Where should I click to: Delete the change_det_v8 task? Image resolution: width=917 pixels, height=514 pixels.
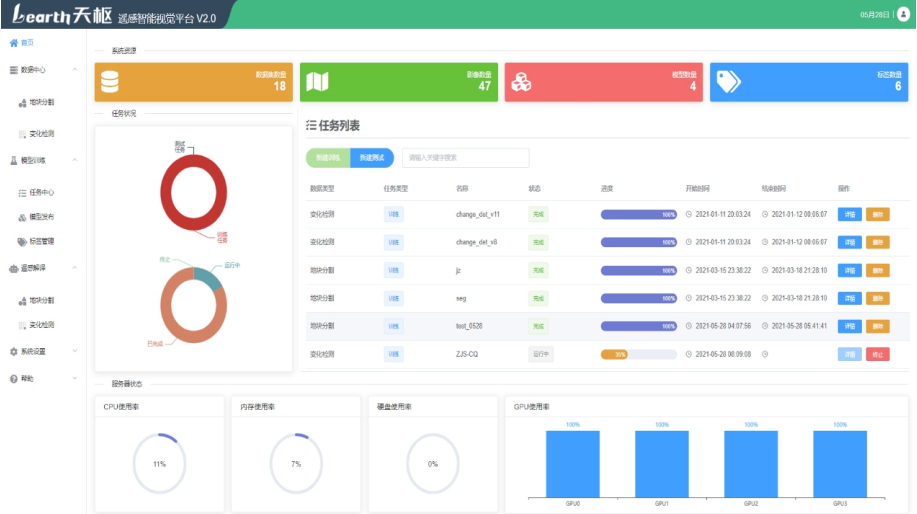click(878, 243)
